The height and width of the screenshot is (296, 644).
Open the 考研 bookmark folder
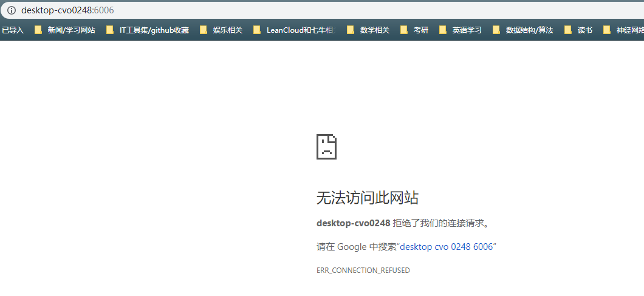414,30
